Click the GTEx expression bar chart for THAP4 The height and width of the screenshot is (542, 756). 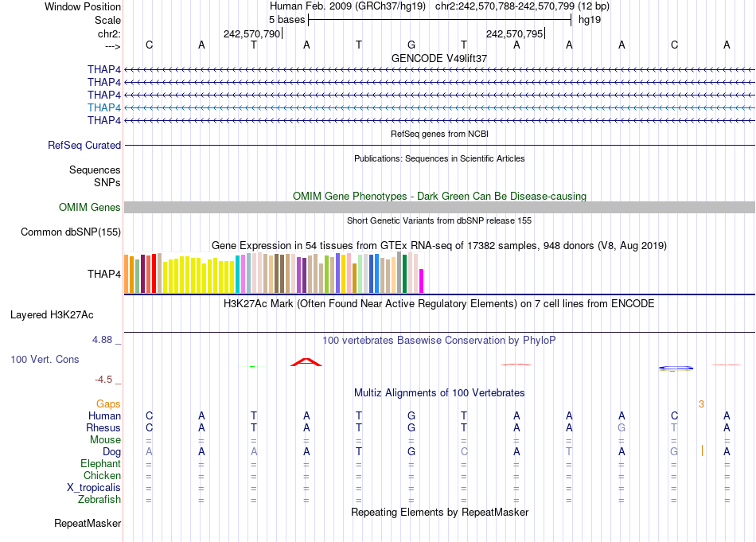pos(274,272)
